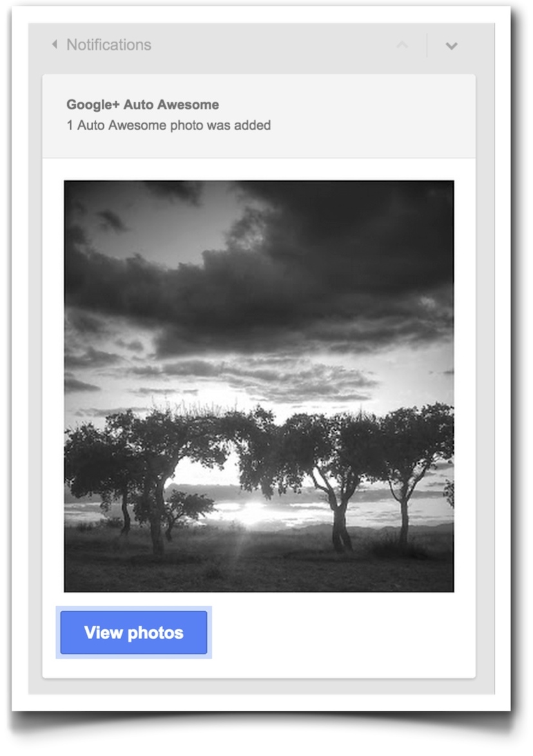This screenshot has height=756, width=533.
Task: Go to next notification with down chevron
Action: click(451, 46)
